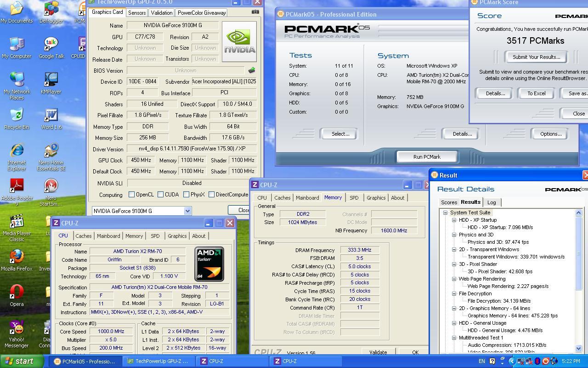Switch to Scores tab in Result window
Image resolution: width=588 pixels, height=368 pixels.
pyautogui.click(x=449, y=202)
